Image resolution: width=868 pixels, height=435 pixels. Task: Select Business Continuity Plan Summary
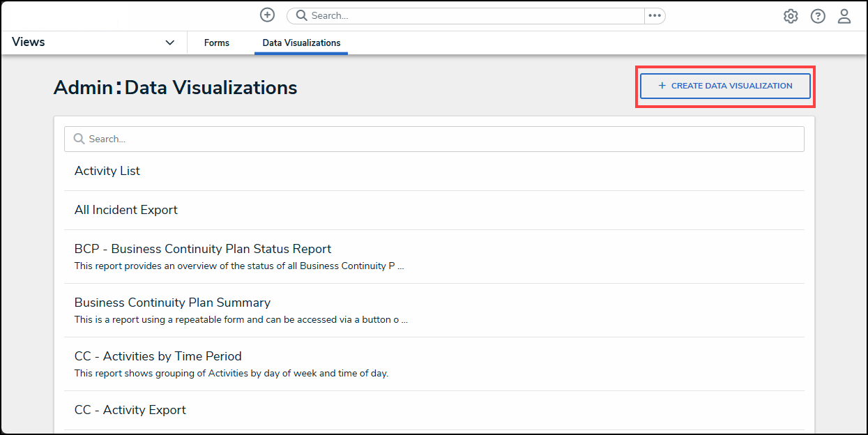point(172,303)
